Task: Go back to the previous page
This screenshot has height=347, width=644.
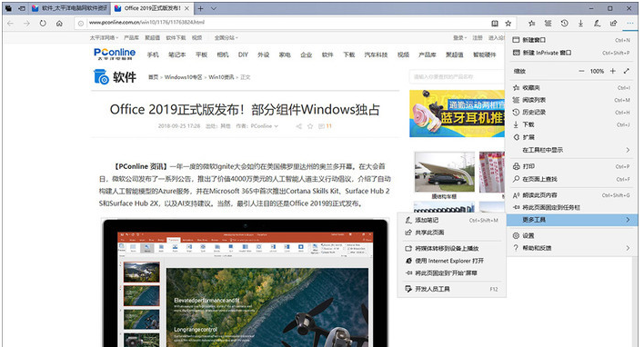Action: 10,24
